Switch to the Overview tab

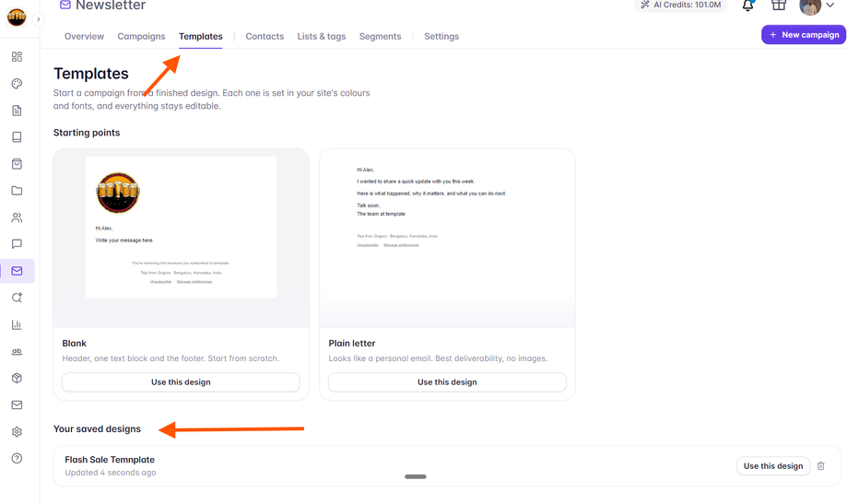pyautogui.click(x=84, y=36)
